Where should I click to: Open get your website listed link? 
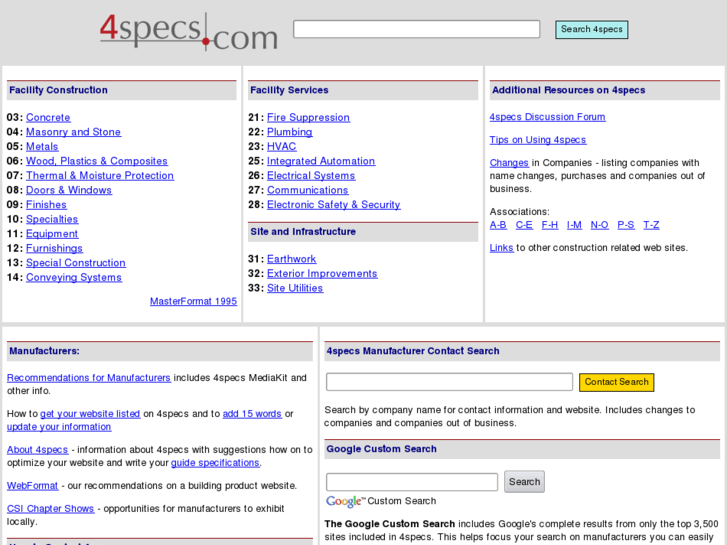point(90,414)
